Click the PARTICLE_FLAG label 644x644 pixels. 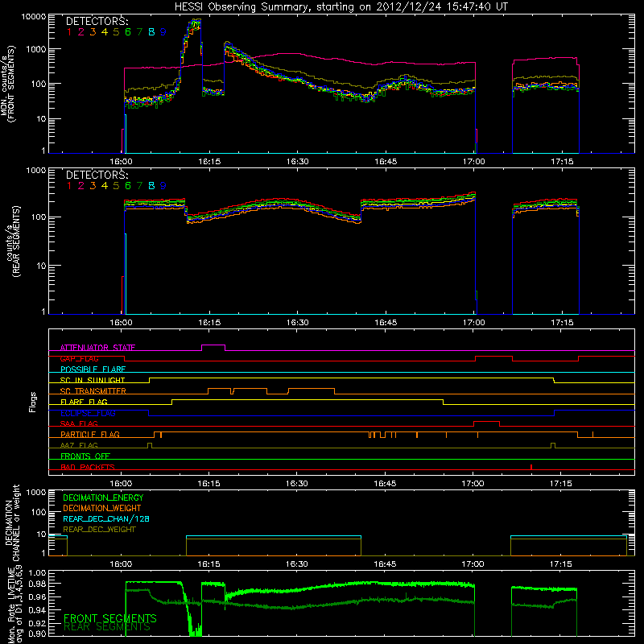90,434
